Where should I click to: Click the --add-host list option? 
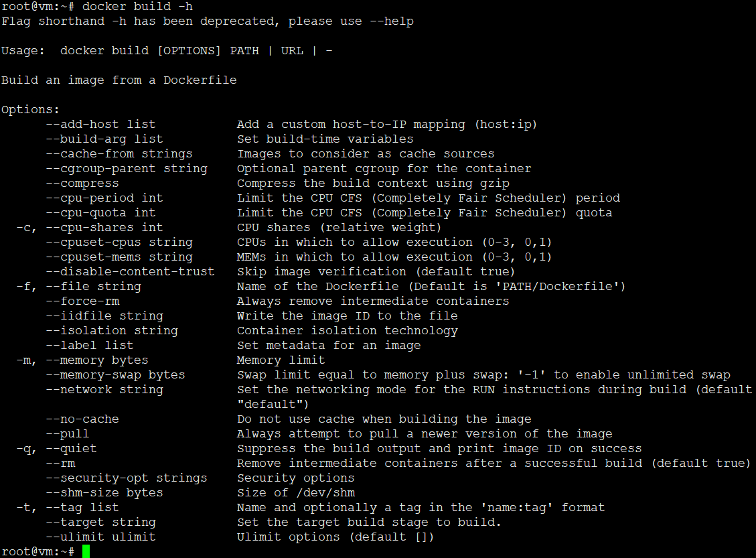tap(100, 125)
